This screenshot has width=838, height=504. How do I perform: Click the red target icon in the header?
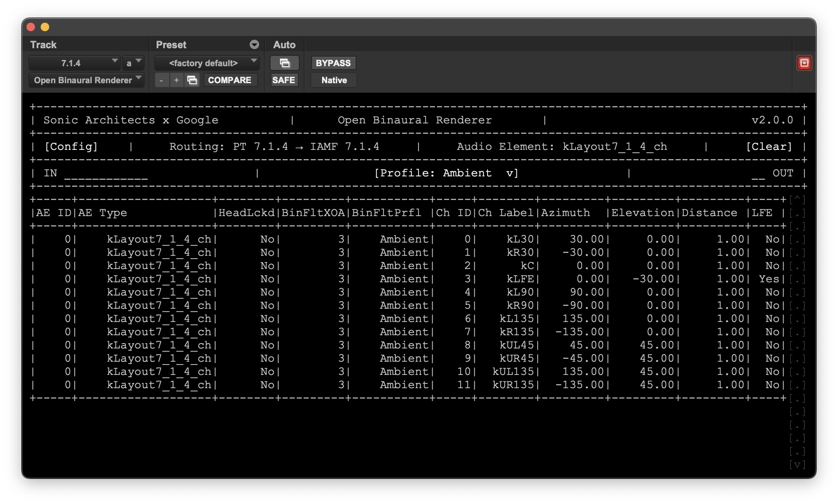pos(804,63)
